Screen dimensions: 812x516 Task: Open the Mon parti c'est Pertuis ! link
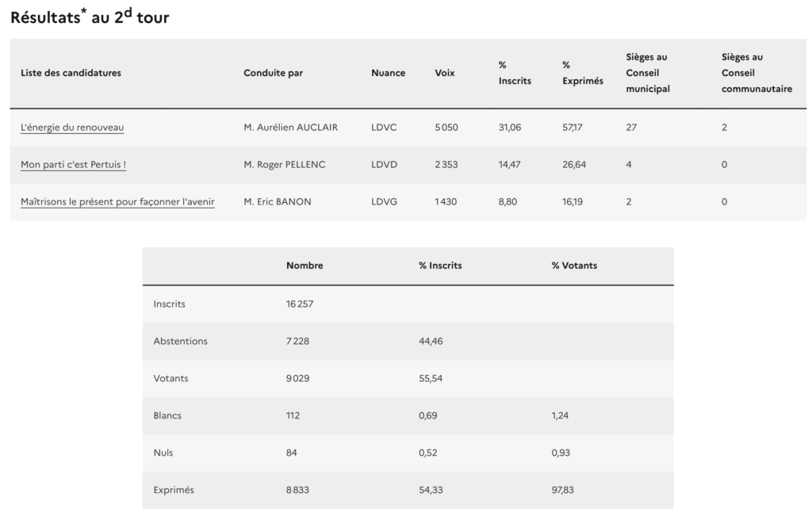pyautogui.click(x=74, y=165)
